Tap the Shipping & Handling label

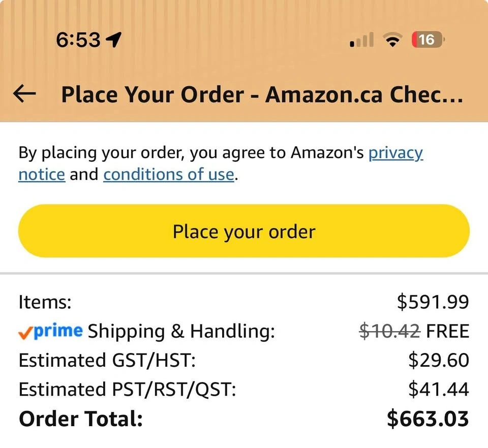click(x=181, y=332)
